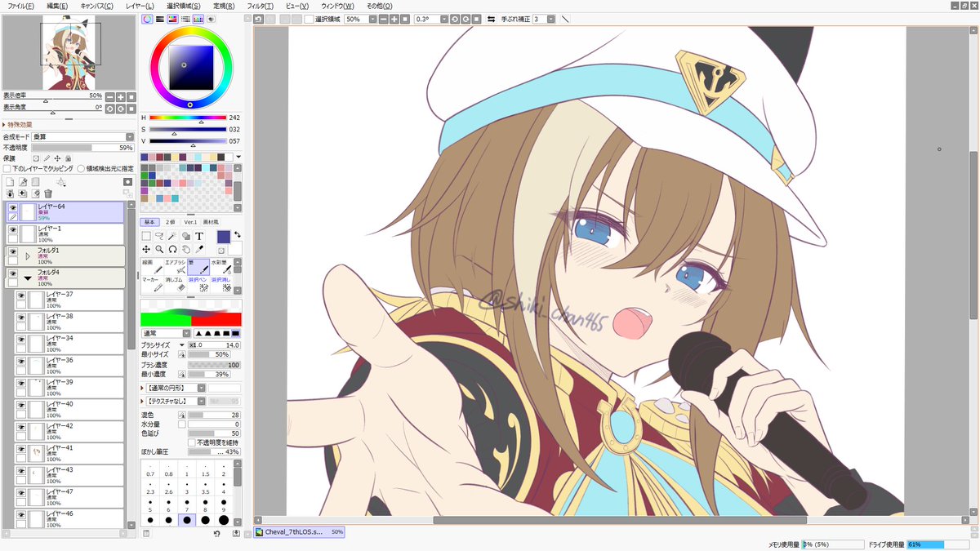Open the 編集 menu

point(57,5)
